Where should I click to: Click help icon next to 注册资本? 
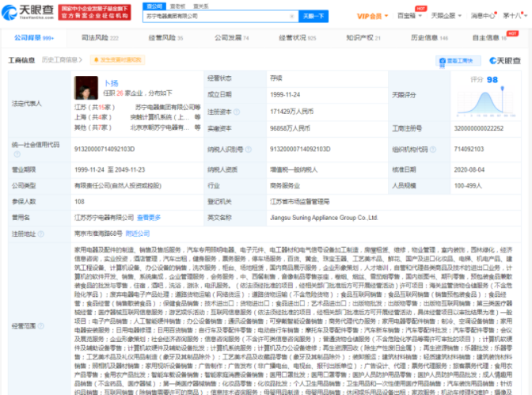[x=237, y=112]
